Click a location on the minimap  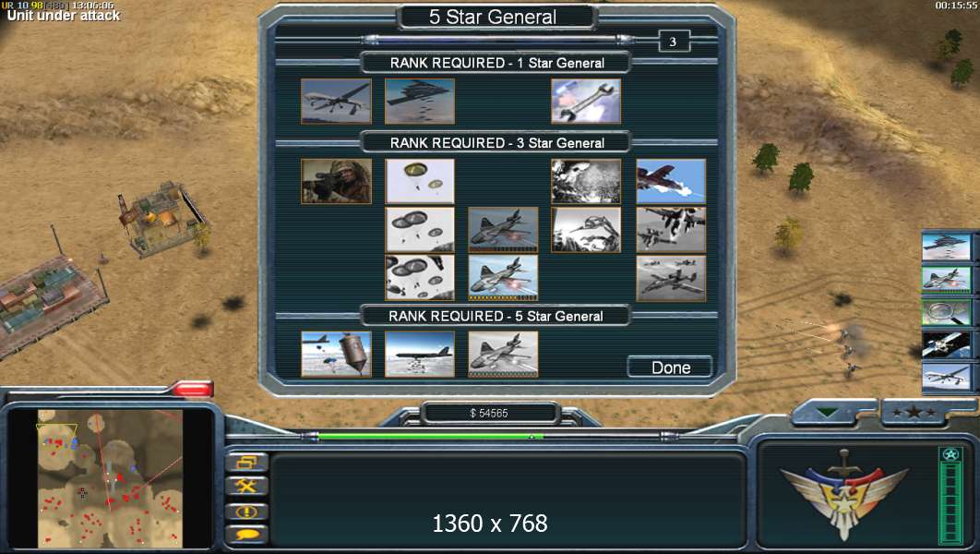(x=110, y=478)
